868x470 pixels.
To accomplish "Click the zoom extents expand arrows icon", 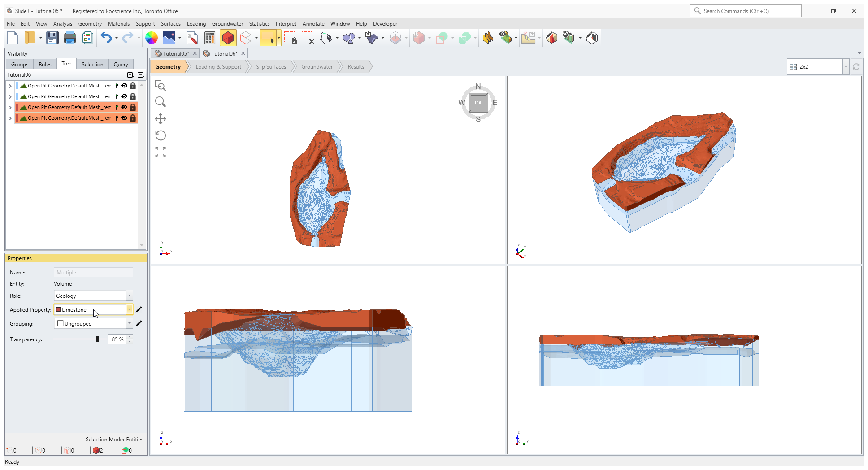I will pyautogui.click(x=161, y=152).
